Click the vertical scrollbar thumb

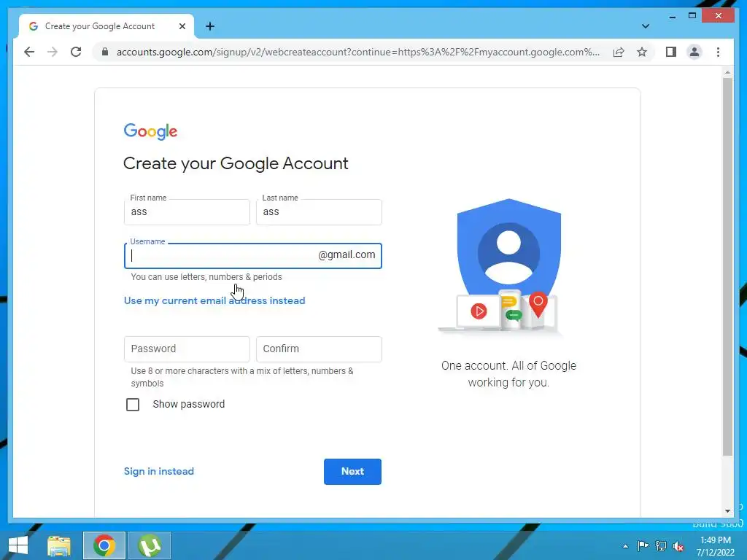[x=727, y=267]
